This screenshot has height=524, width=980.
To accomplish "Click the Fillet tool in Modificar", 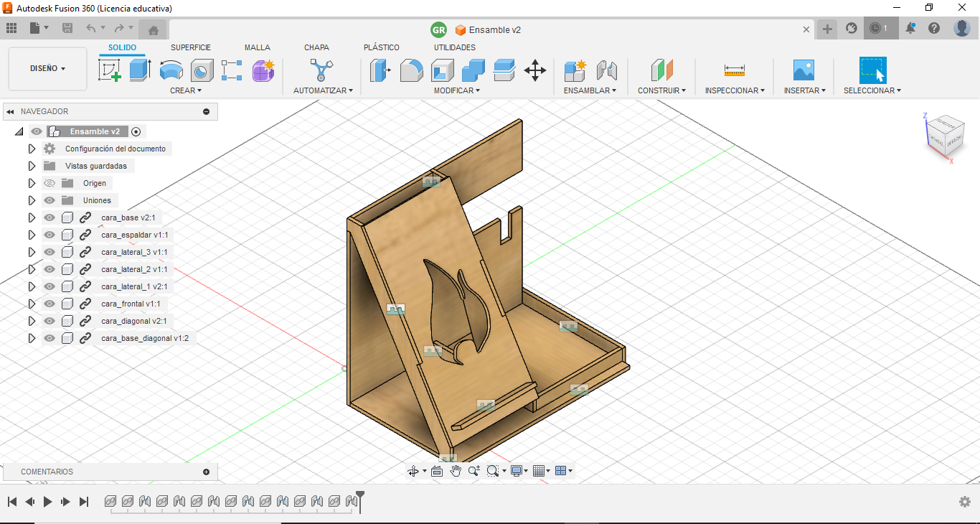I will [411, 70].
